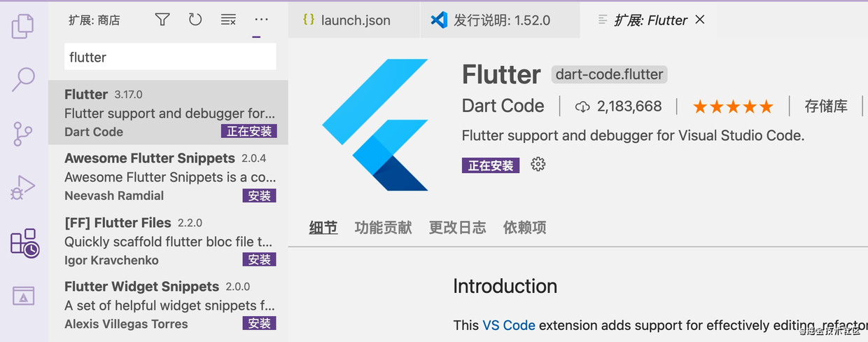Install Awesome Flutter Snippets

(260, 196)
